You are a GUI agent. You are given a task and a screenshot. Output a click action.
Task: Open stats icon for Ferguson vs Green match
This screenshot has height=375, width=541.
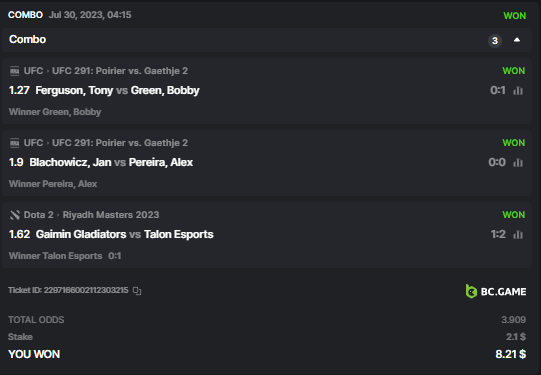(518, 91)
